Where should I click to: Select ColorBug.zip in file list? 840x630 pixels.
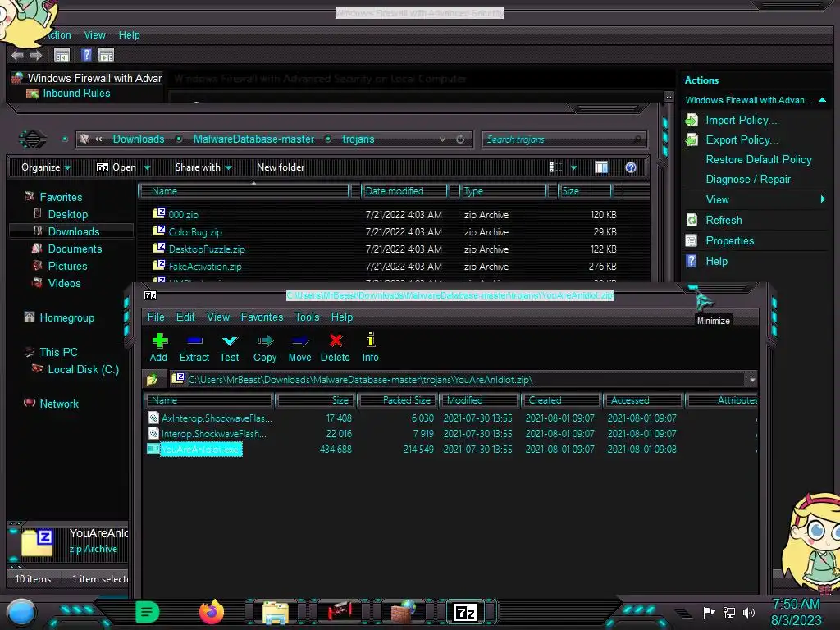195,232
